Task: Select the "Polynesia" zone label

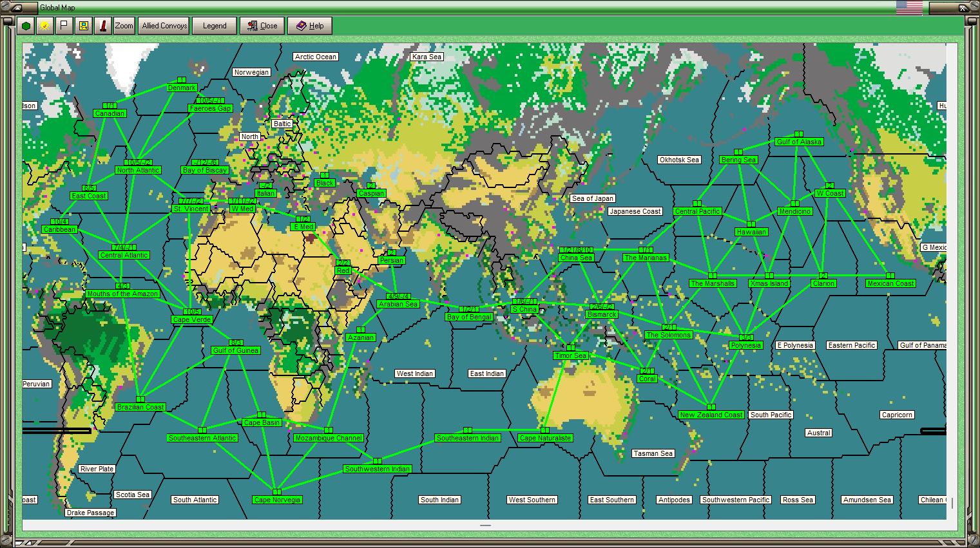Action: click(x=746, y=345)
